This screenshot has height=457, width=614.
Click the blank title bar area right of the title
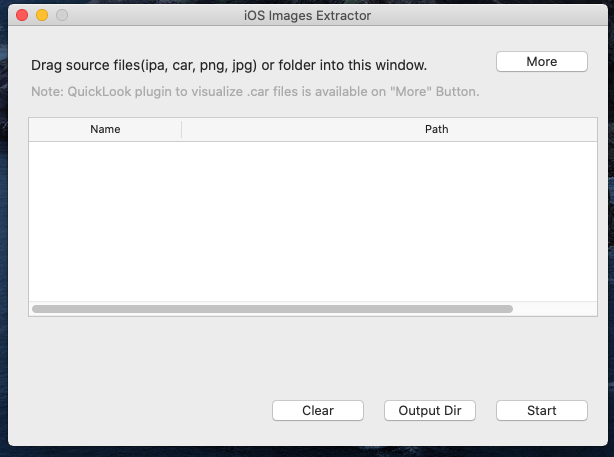[x=500, y=15]
